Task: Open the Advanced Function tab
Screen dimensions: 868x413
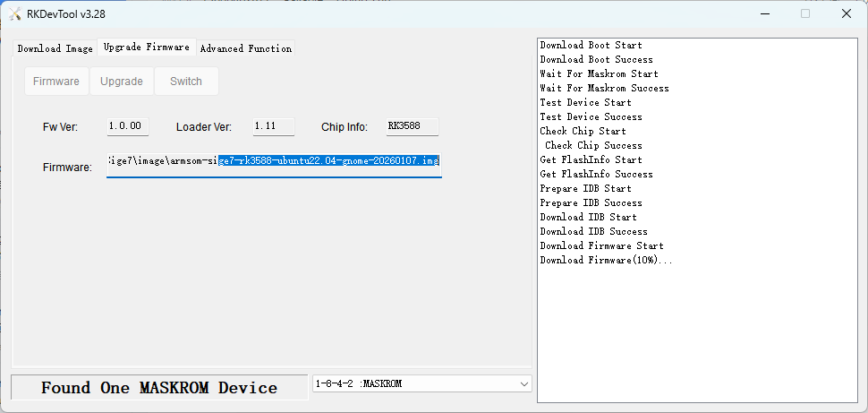Action: (245, 48)
